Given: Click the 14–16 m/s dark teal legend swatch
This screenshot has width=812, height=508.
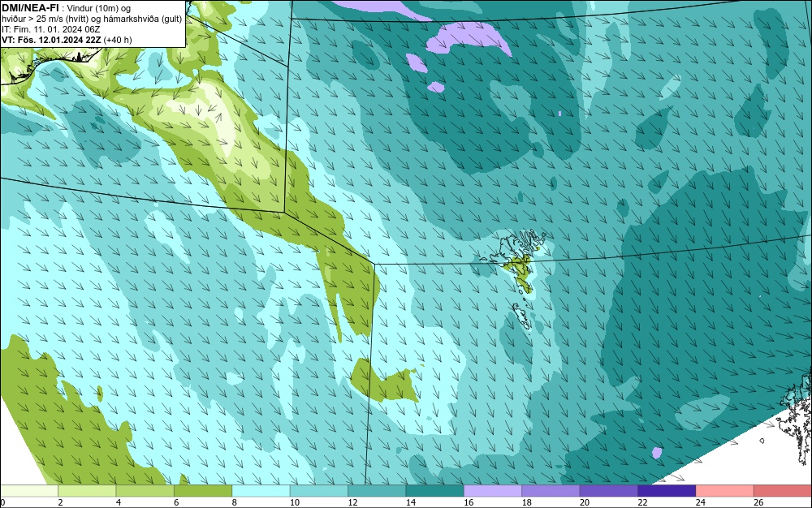Looking at the screenshot, I should pos(435,491).
